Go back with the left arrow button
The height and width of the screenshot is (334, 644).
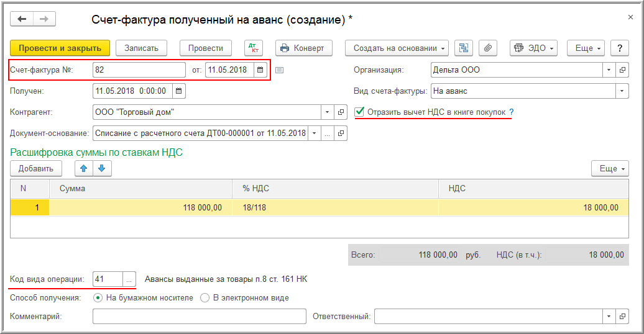(22, 19)
